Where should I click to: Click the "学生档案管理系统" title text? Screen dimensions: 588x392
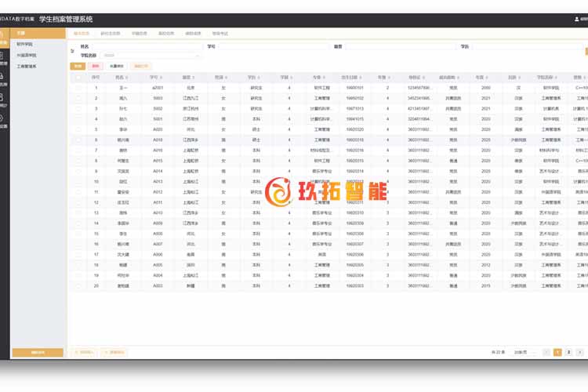(x=66, y=19)
